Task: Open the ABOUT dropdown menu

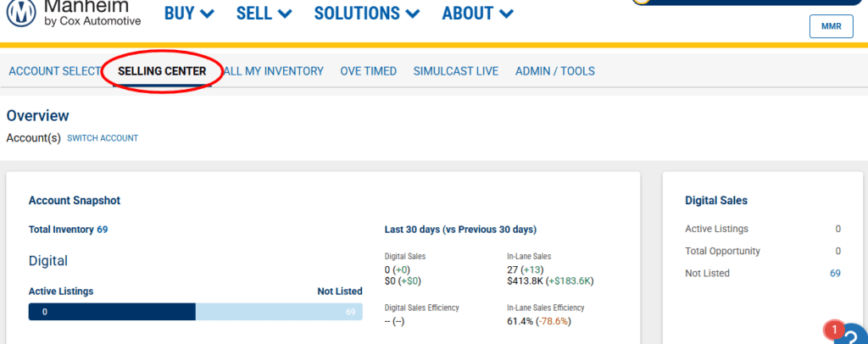Action: [478, 14]
